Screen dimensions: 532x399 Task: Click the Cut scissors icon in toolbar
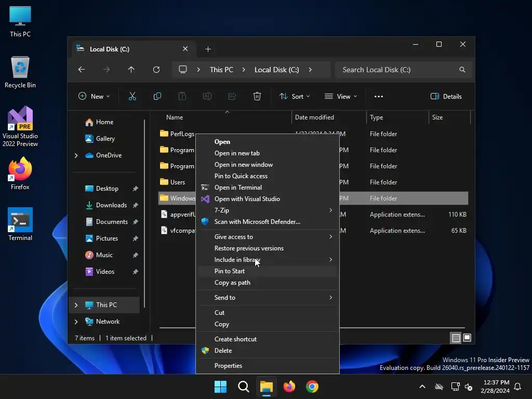coord(132,96)
